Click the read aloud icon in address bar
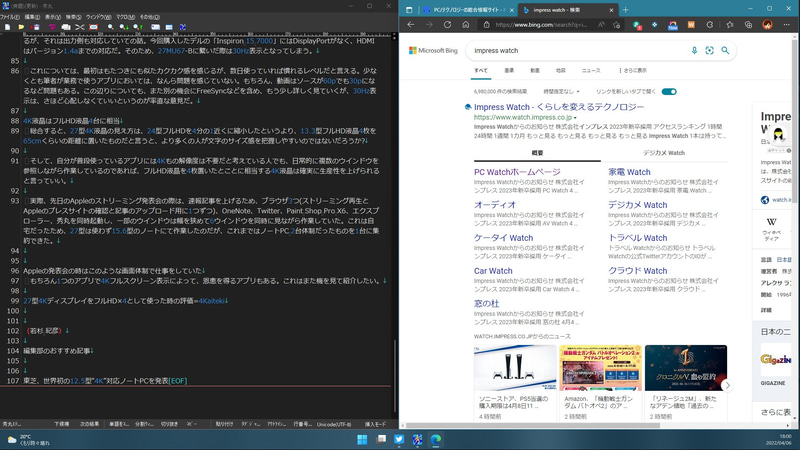The image size is (800, 450). tap(601, 24)
